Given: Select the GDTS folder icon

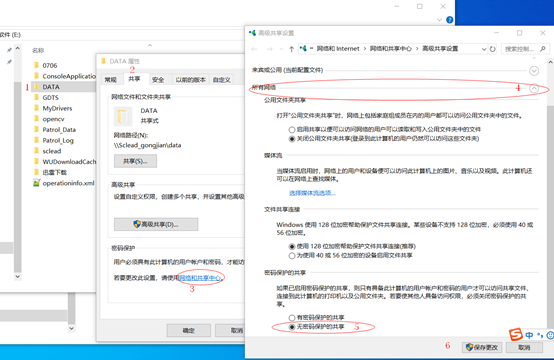Looking at the screenshot, I should 36,97.
